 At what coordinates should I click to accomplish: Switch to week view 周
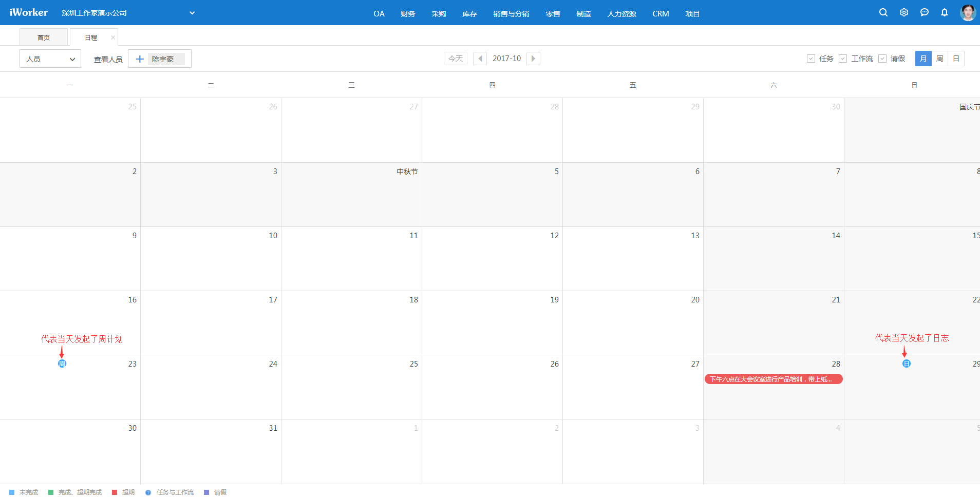click(x=940, y=59)
